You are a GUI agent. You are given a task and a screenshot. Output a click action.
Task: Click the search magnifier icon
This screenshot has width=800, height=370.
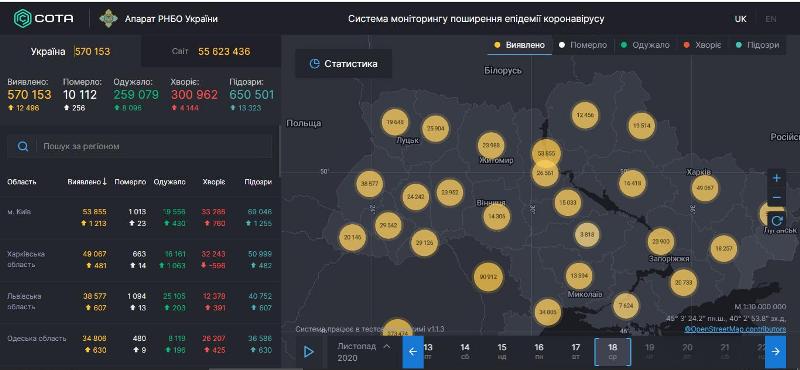(x=22, y=146)
